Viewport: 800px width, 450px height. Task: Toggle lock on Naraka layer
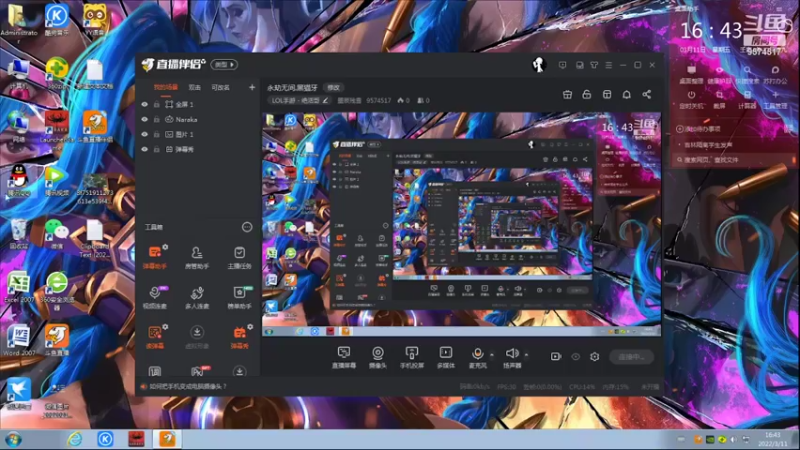[157, 119]
